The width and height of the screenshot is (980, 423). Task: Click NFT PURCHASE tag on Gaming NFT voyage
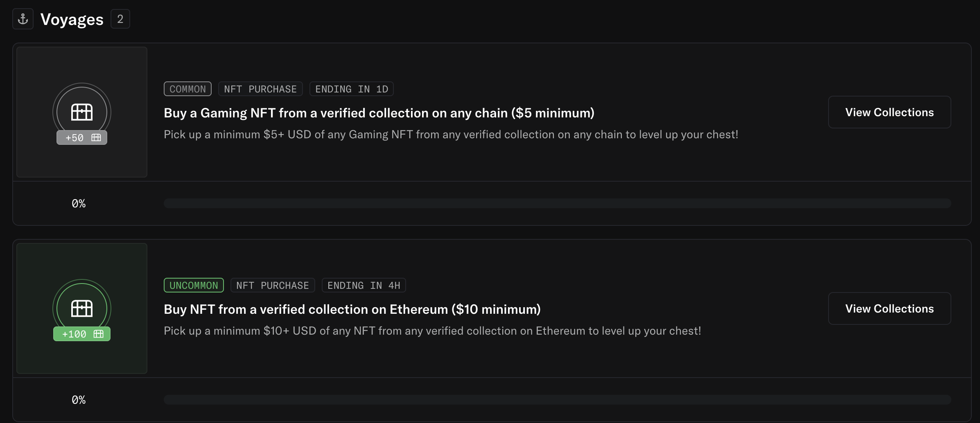point(260,89)
